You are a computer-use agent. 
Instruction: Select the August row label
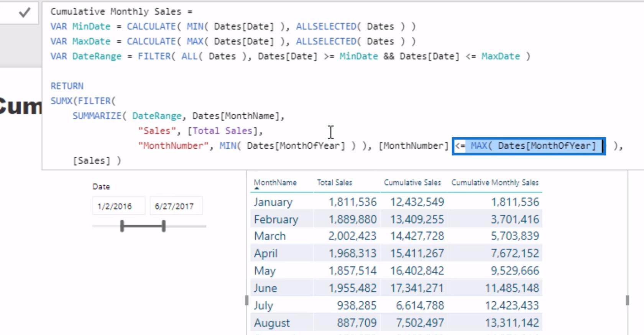(x=272, y=323)
